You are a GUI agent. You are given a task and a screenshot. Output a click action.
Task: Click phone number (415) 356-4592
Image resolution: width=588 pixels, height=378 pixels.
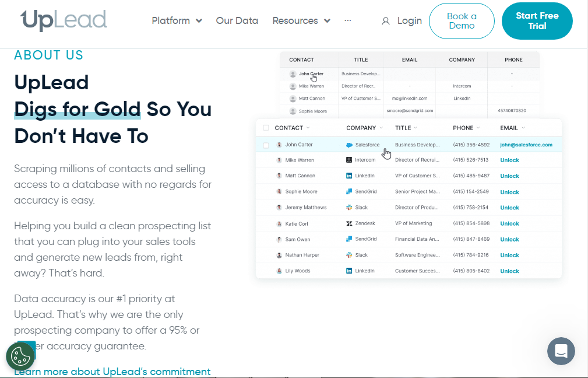471,145
